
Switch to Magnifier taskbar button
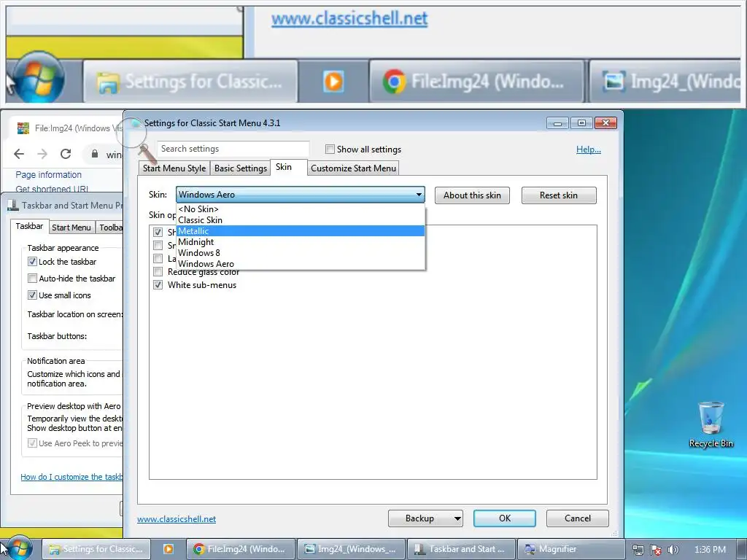click(570, 549)
